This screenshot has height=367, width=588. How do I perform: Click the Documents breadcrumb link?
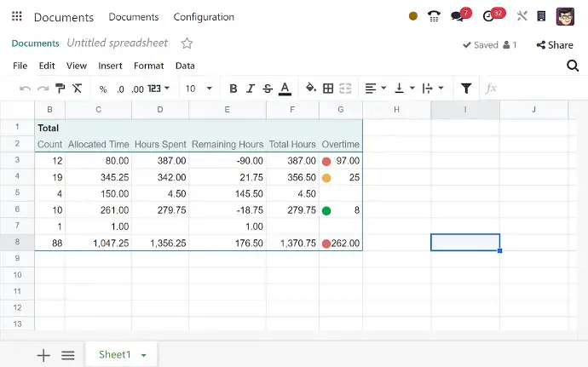coord(35,43)
